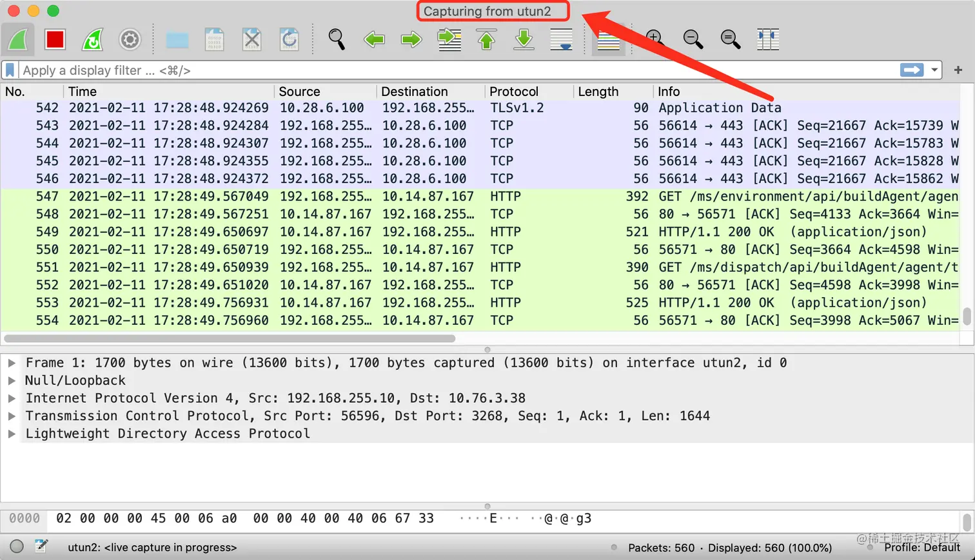Toggle auto-scroll during live capture
Image resolution: width=975 pixels, height=560 pixels.
coord(561,39)
